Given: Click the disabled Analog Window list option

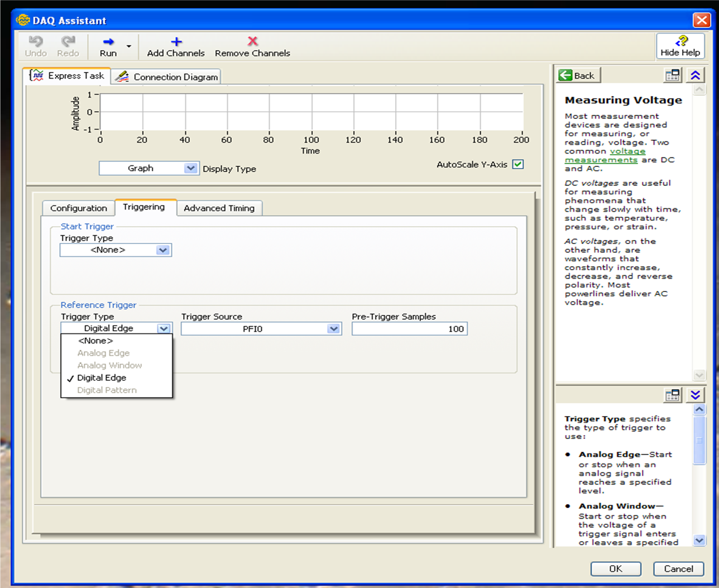Looking at the screenshot, I should tap(109, 365).
